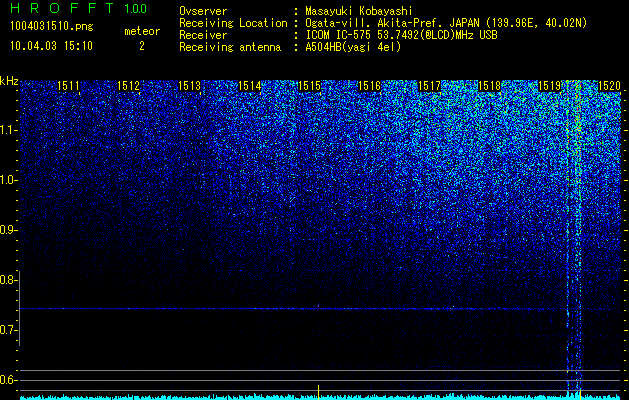The image size is (629, 400).
Task: Click the 1520 time axis label
Action: pyautogui.click(x=609, y=86)
